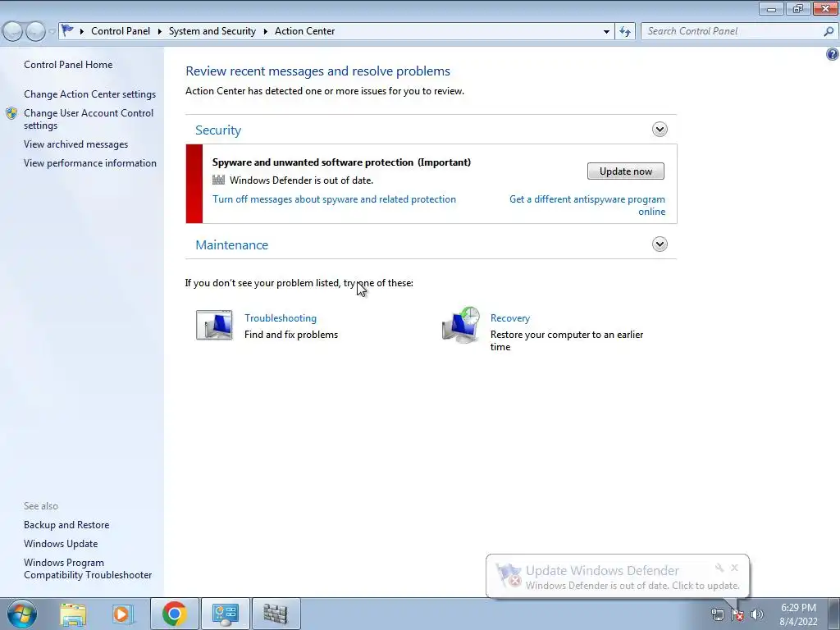Click the refresh icon beside address bar

click(624, 31)
